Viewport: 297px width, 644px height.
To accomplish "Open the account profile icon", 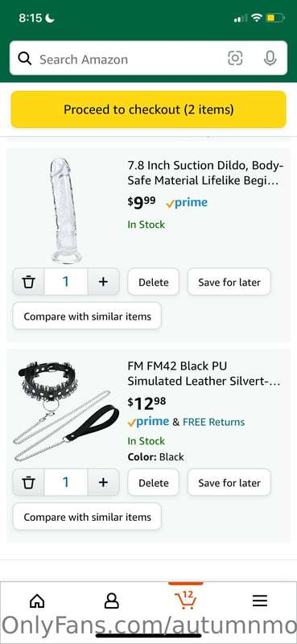I will (111, 601).
